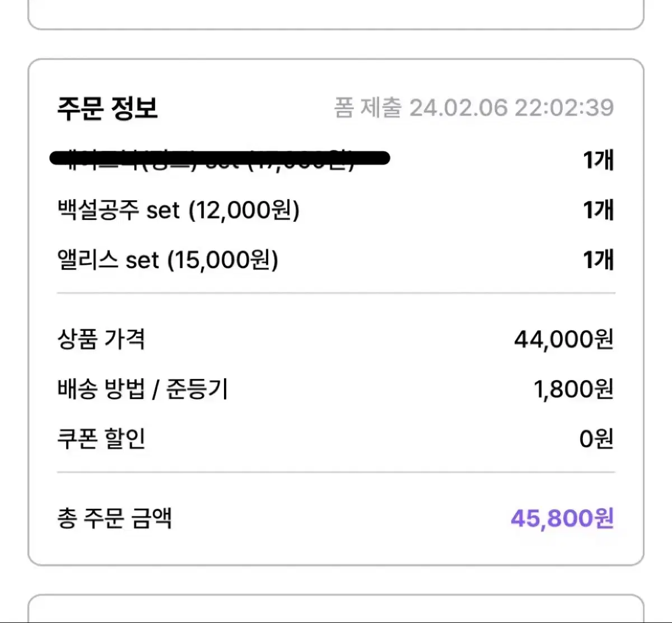Click the 상품 가격 label

(x=101, y=339)
